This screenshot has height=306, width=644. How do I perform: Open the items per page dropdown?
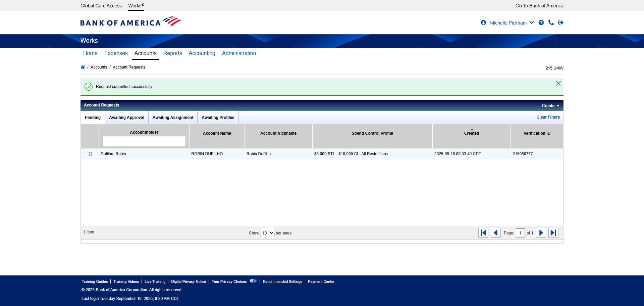tap(267, 233)
